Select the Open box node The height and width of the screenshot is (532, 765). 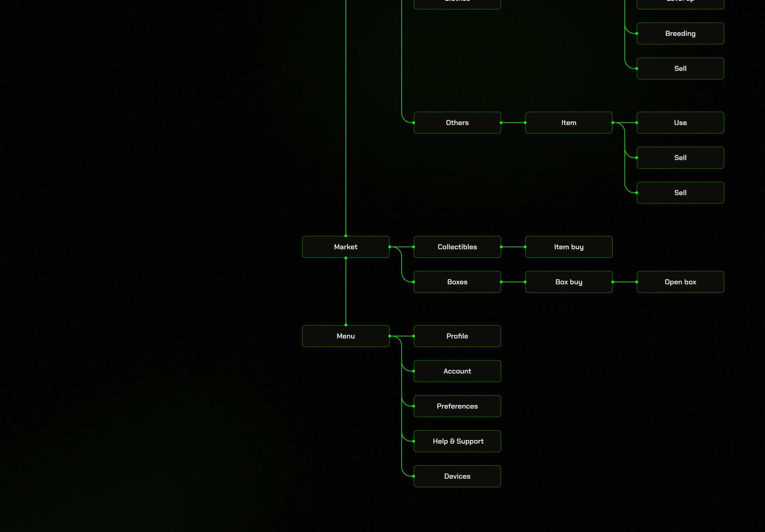(x=680, y=282)
